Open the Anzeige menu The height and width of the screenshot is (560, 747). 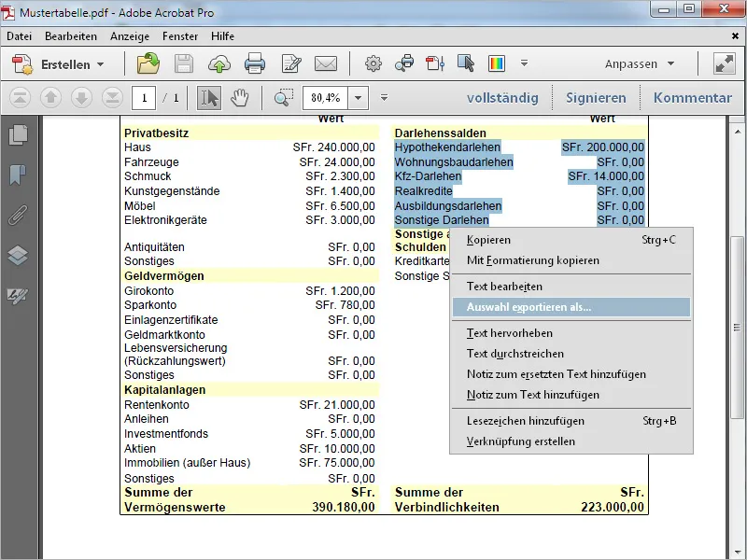click(130, 36)
